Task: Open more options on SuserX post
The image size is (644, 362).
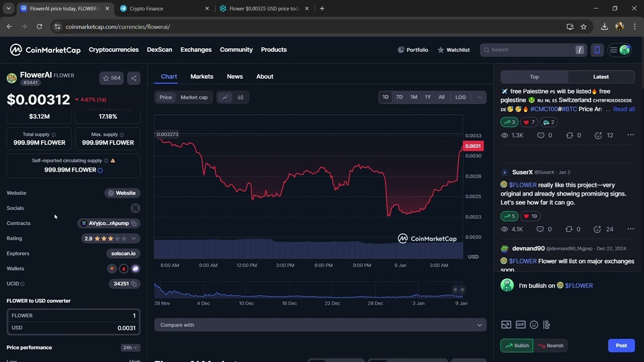Action: tap(630, 229)
